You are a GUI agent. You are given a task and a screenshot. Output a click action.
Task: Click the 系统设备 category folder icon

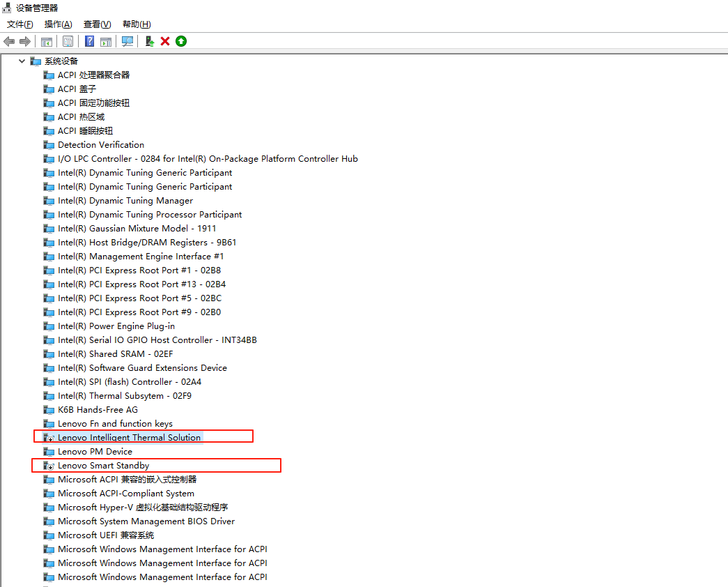[x=36, y=61]
